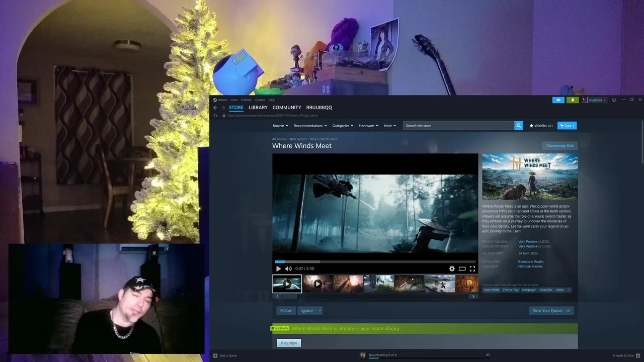The width and height of the screenshot is (644, 362).
Task: Open the Friends menu
Action: coord(246,100)
